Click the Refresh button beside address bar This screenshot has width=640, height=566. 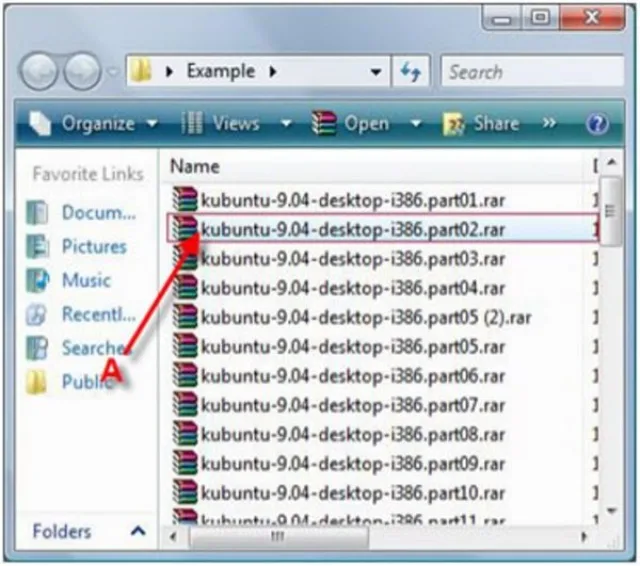[x=410, y=72]
